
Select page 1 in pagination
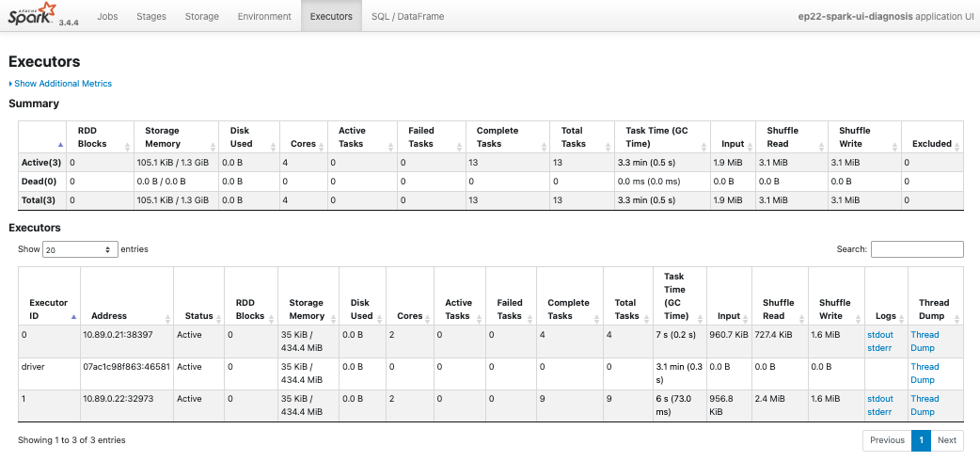click(x=922, y=440)
